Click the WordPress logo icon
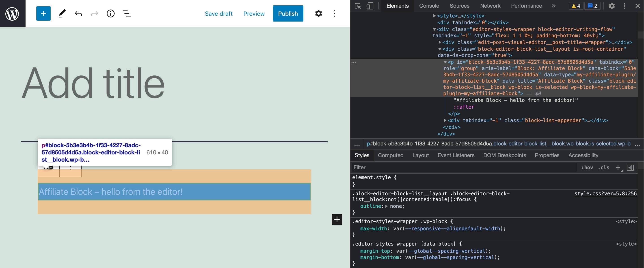Screen dimensions: 644x268 tap(13, 13)
